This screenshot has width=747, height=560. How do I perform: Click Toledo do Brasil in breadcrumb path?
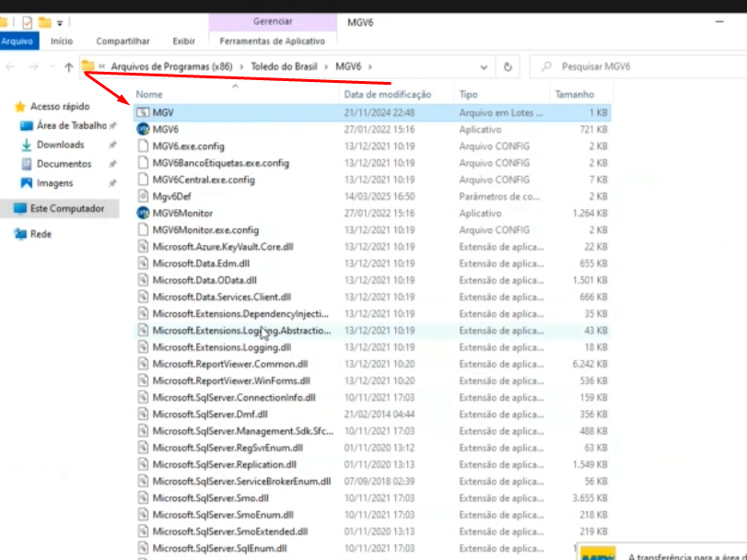tap(286, 67)
